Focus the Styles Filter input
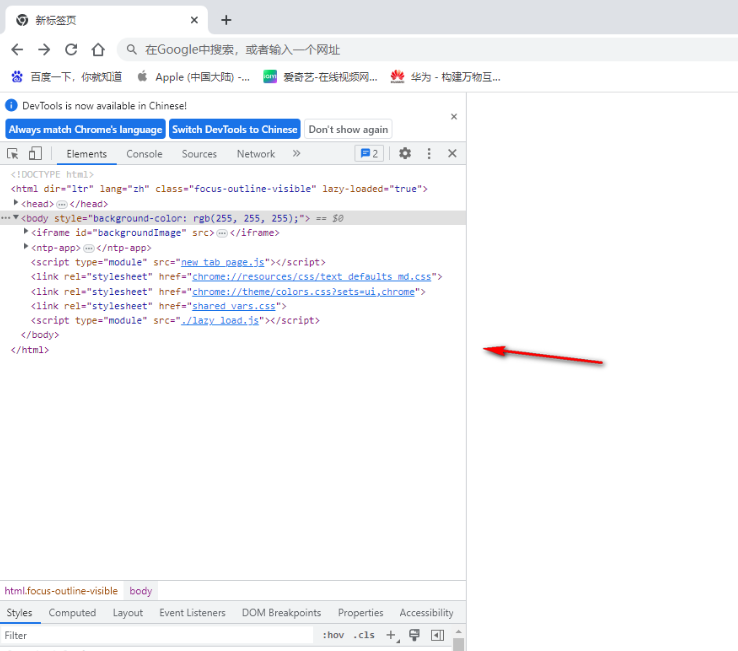Viewport: 738px width, 651px height. click(157, 635)
